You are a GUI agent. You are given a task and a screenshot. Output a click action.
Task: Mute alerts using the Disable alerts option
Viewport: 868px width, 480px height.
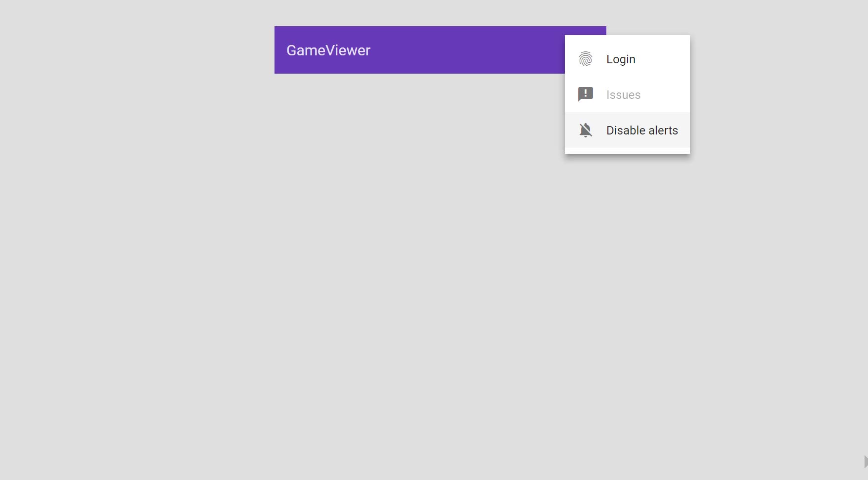[642, 130]
